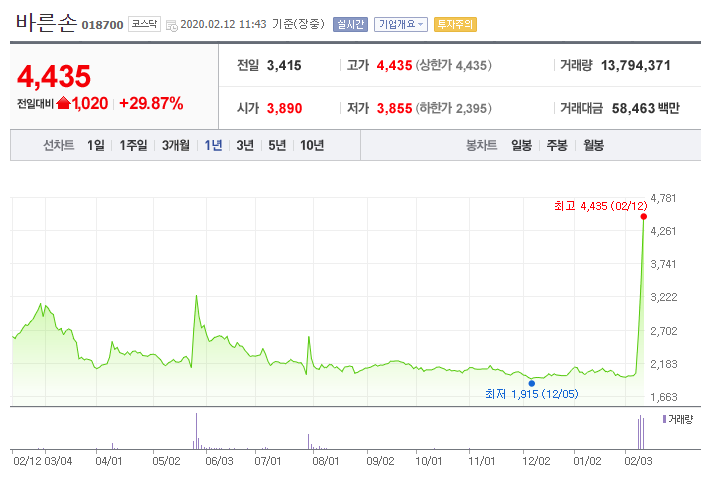Select the 1년 line chart tab
Image resolution: width=701 pixels, height=479 pixels.
213,145
